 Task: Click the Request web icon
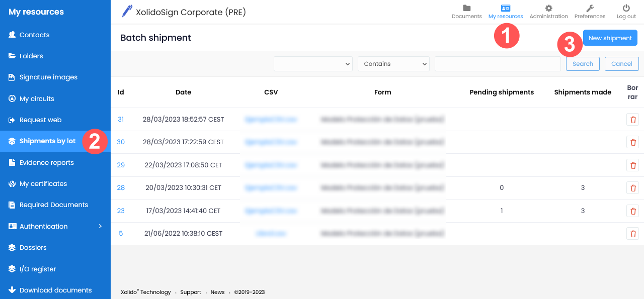coord(12,120)
